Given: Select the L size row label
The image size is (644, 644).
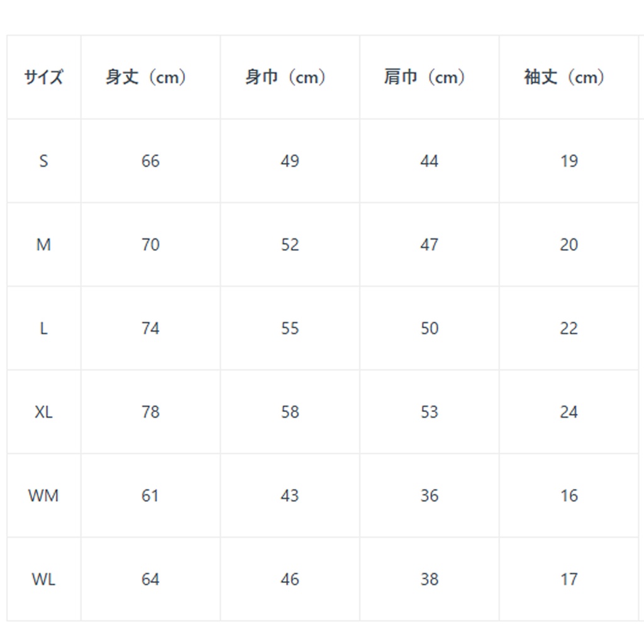Looking at the screenshot, I should coord(43,328).
